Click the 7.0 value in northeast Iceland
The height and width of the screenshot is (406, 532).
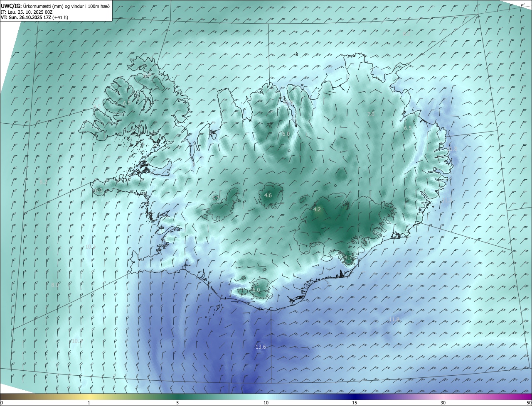371,114
